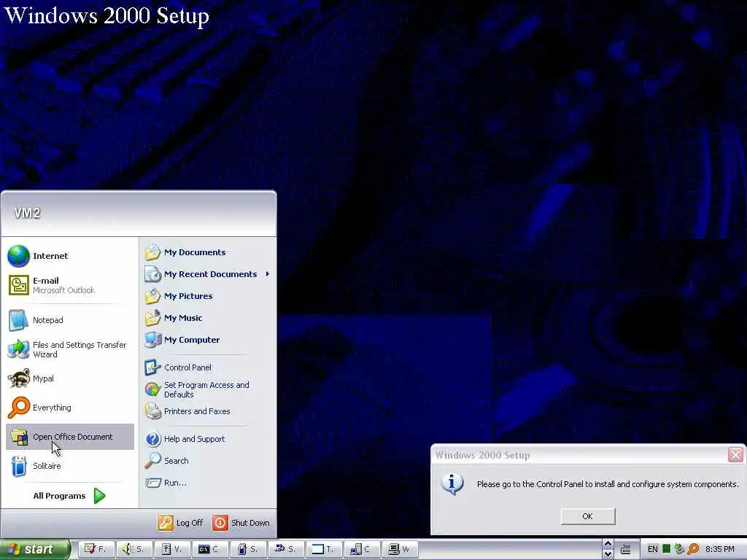Switch to taskbar item labeled V.
The image size is (747, 560).
171,550
